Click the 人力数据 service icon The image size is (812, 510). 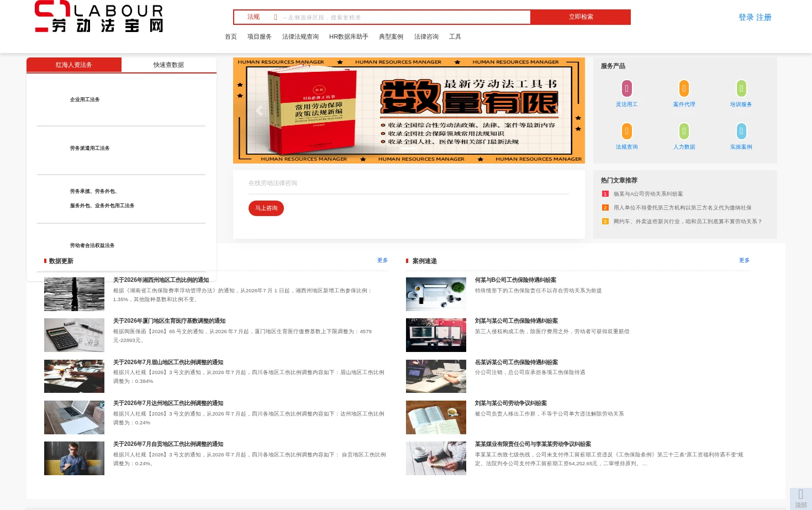pyautogui.click(x=684, y=131)
